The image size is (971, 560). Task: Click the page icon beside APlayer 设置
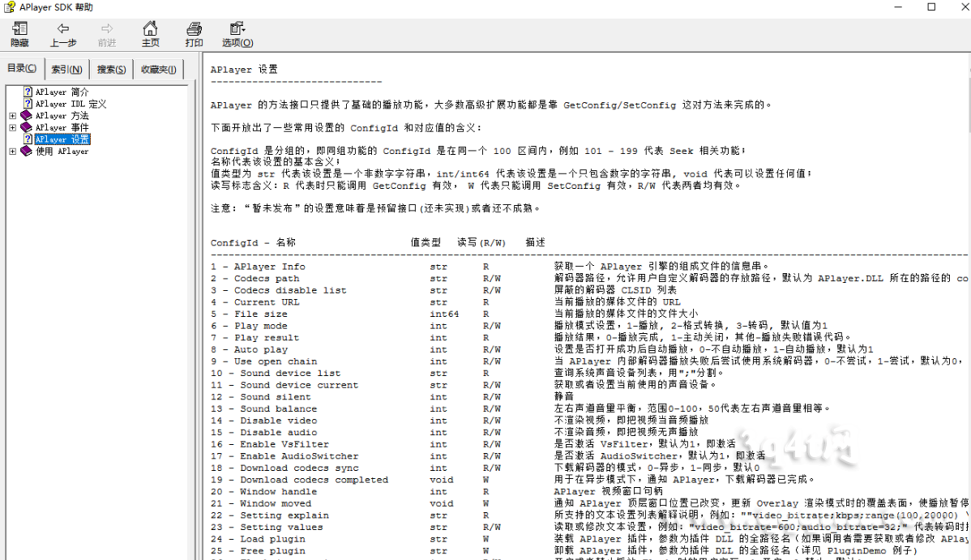(28, 139)
